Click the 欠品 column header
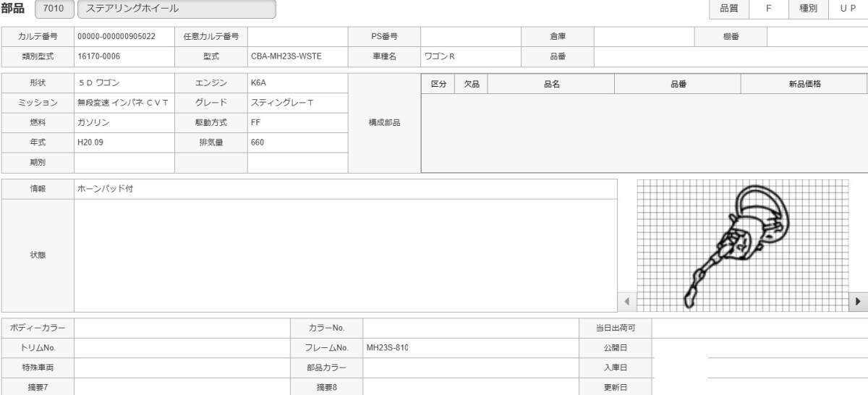This screenshot has height=395, width=868. [472, 84]
